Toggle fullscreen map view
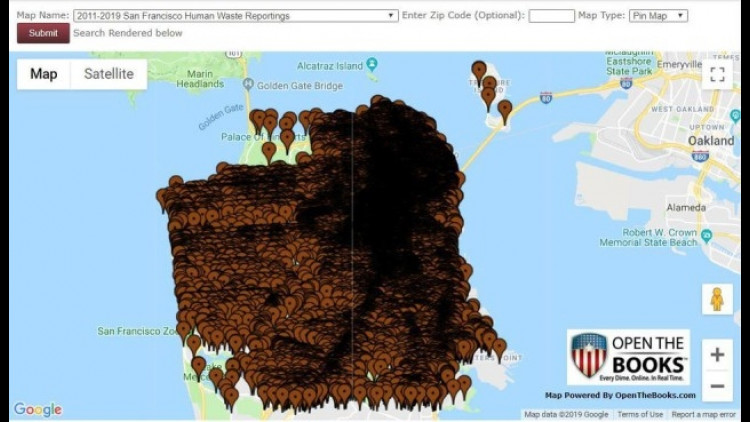750x422 pixels. (x=717, y=74)
